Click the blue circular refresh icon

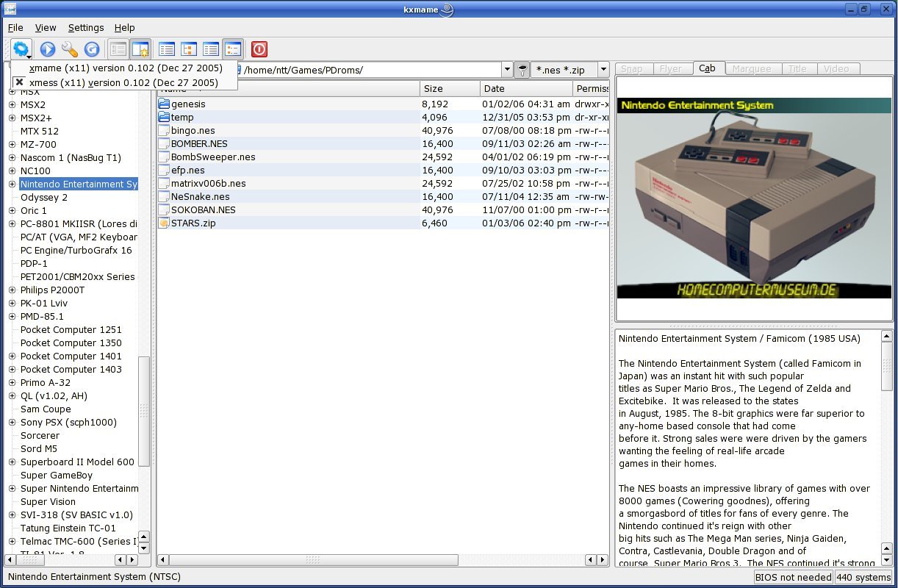92,49
